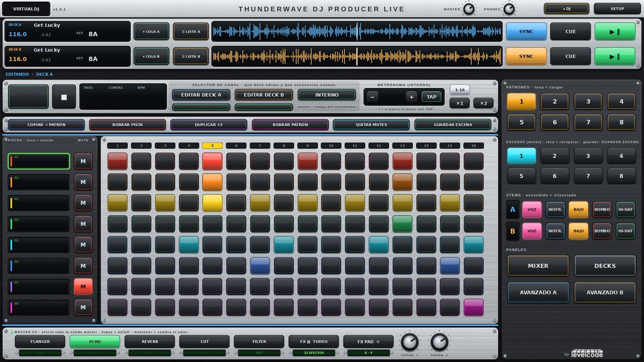This screenshot has height=362, width=644.
Task: Open the LISTA A track list
Action: (x=191, y=31)
